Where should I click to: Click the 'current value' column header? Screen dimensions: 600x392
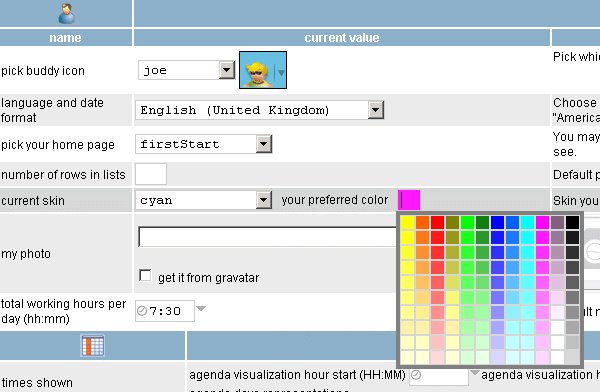point(342,38)
